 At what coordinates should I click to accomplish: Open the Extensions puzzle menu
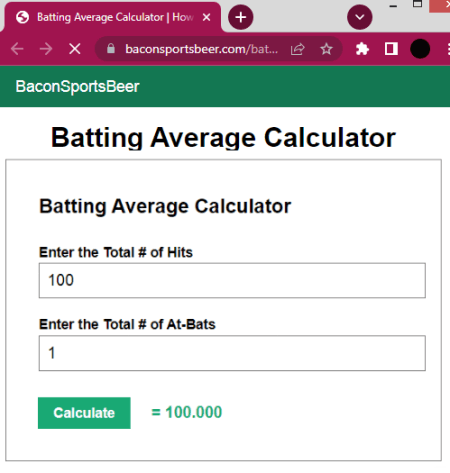pos(362,49)
